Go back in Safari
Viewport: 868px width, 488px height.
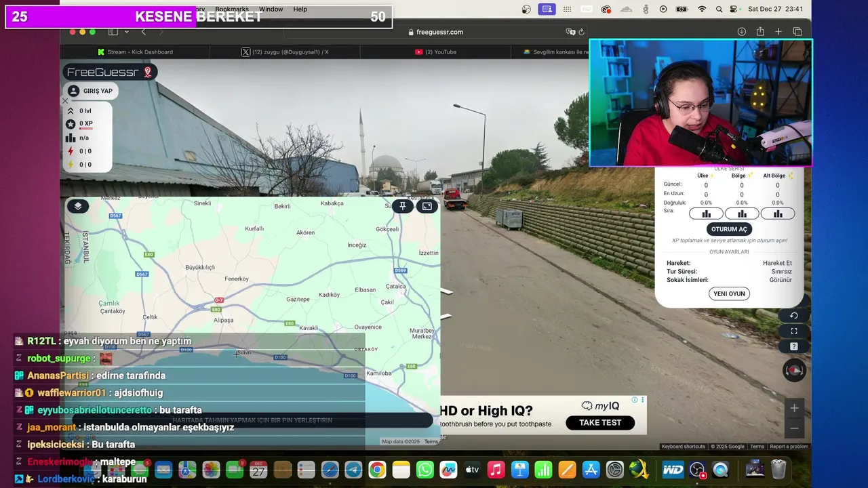pos(143,32)
